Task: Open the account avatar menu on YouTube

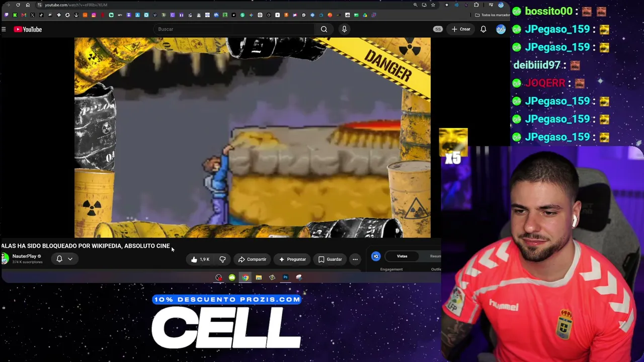Action: coord(500,29)
